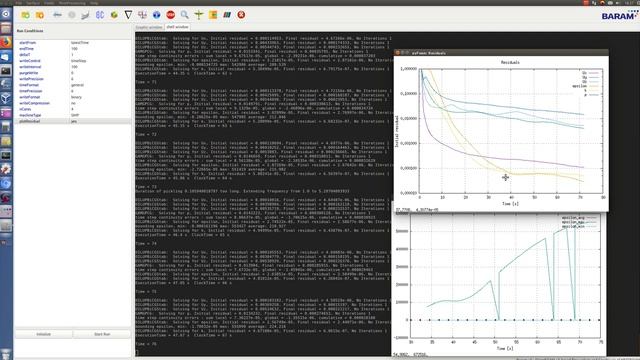Click the system clock in the top bar
The width and height of the screenshot is (640, 360).
629,2
